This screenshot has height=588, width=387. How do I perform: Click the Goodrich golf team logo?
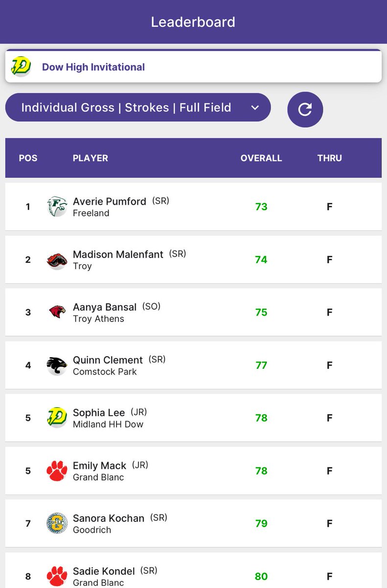57,523
